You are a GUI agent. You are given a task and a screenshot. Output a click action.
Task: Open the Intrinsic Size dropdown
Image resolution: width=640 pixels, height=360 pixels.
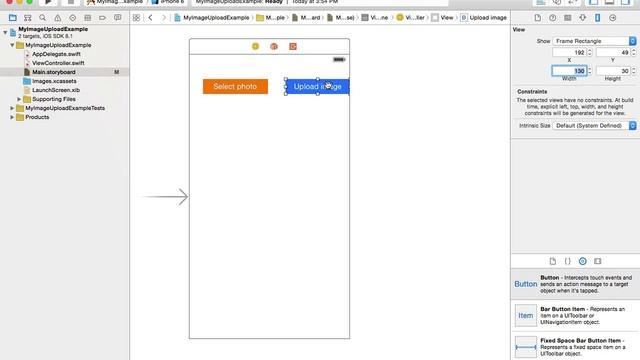[x=594, y=125]
